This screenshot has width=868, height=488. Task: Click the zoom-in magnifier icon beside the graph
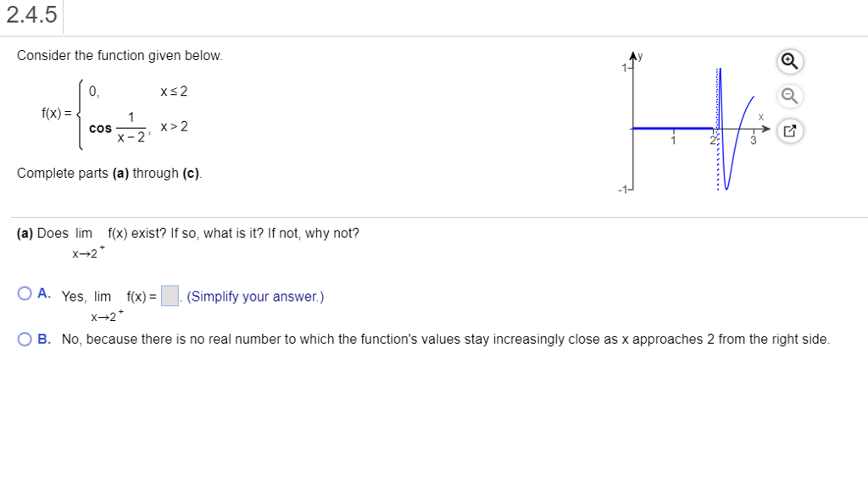[788, 61]
